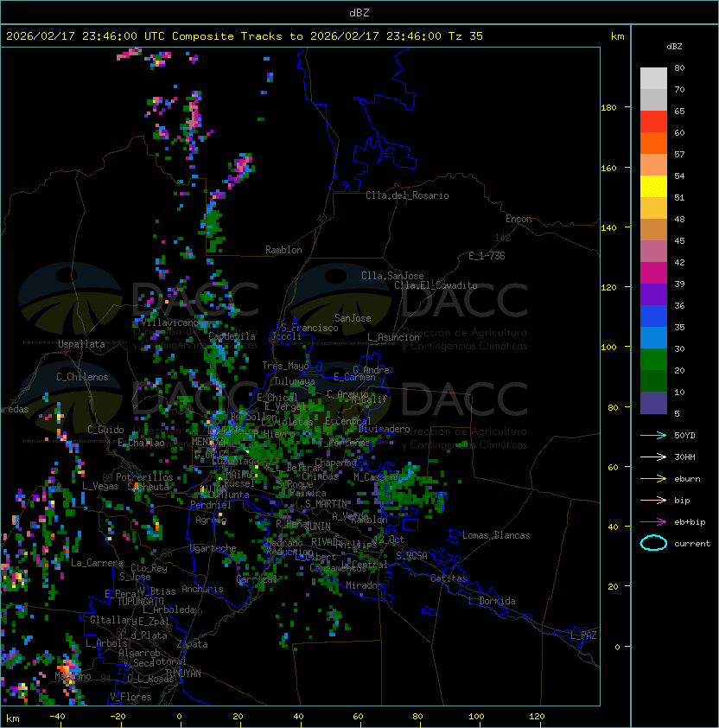This screenshot has width=719, height=728.
Task: Click the Zapata place label
Action: coord(192,644)
